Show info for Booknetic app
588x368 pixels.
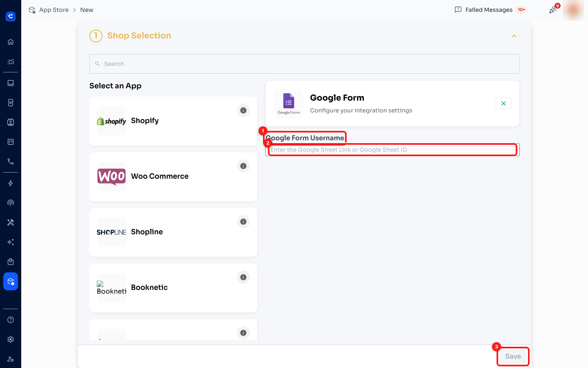pyautogui.click(x=243, y=277)
